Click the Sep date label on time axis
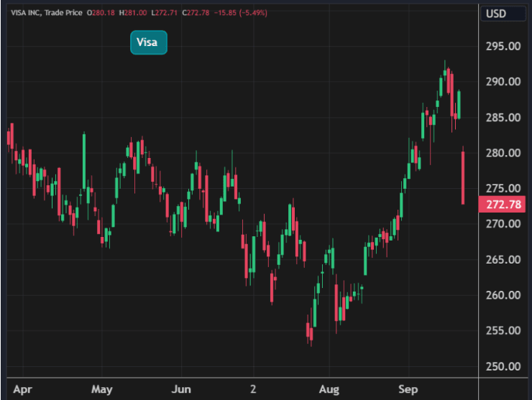 (408, 389)
